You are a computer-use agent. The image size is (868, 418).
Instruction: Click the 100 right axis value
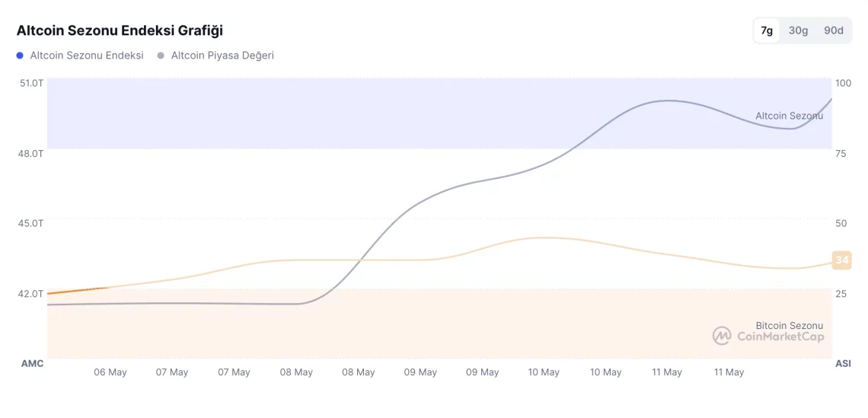click(843, 83)
